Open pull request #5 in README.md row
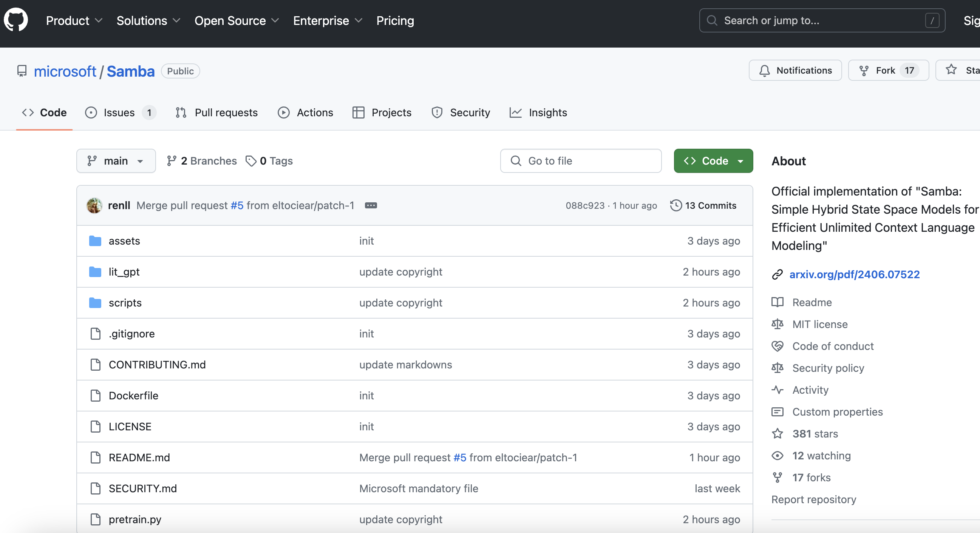 coord(459,458)
